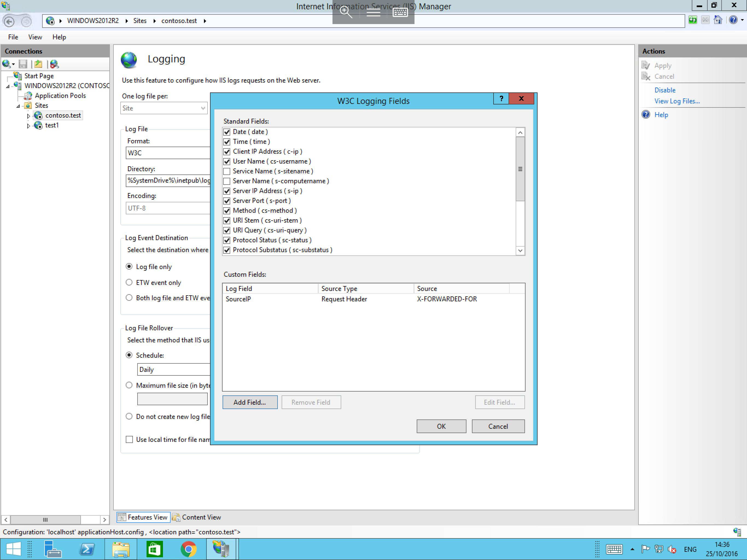Click the Add Field... button
Screen dimensions: 747x560
[250, 402]
